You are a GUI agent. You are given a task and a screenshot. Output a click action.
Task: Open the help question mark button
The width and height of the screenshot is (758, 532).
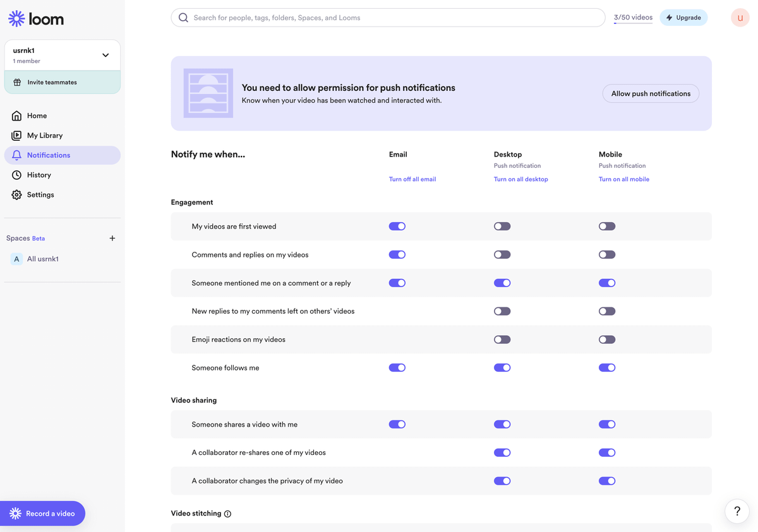(737, 511)
